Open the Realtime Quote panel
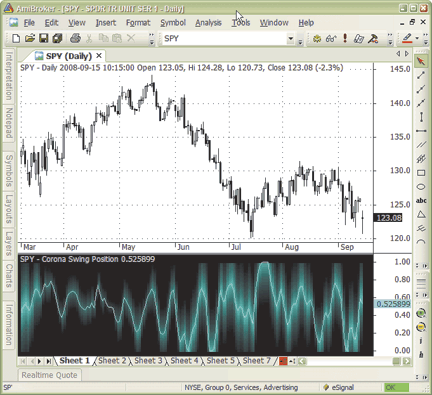 click(x=49, y=375)
